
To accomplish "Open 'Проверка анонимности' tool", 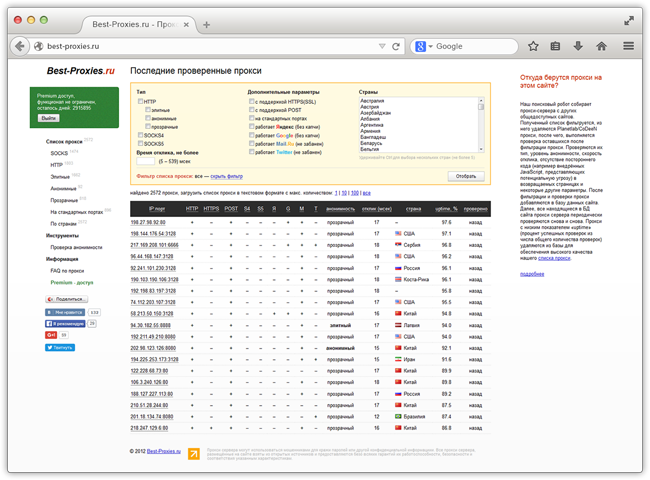I will click(x=76, y=247).
